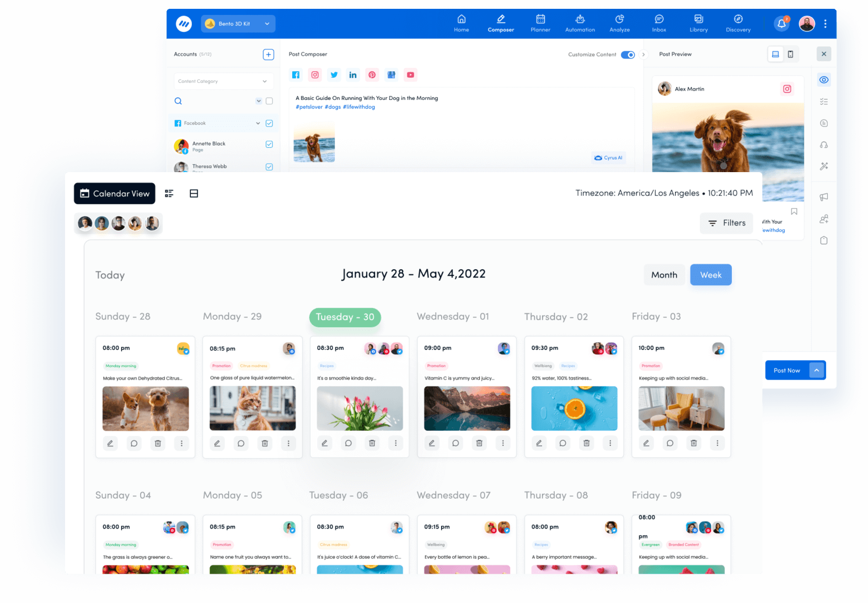Edit the Wednesday 09:00 pm post

(432, 443)
